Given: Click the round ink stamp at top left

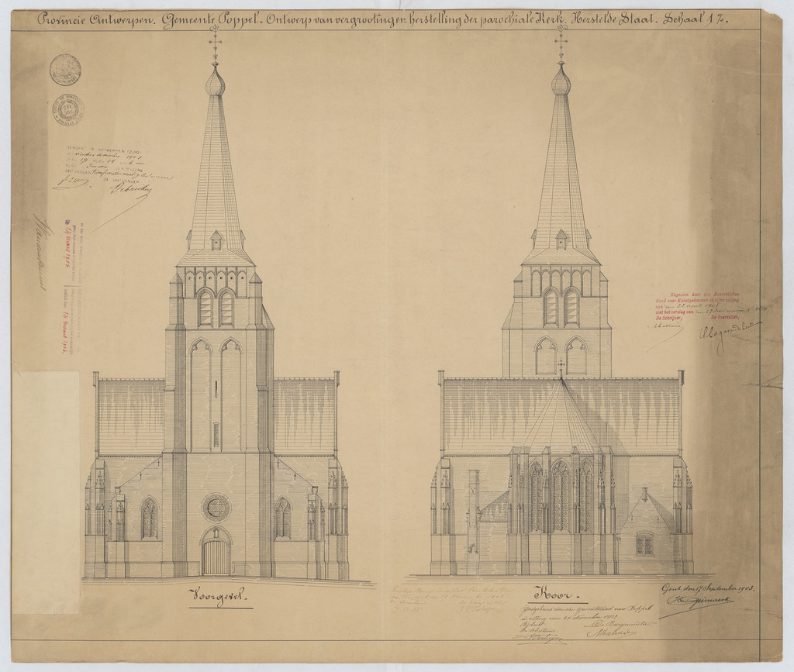Looking at the screenshot, I should pos(65,70).
